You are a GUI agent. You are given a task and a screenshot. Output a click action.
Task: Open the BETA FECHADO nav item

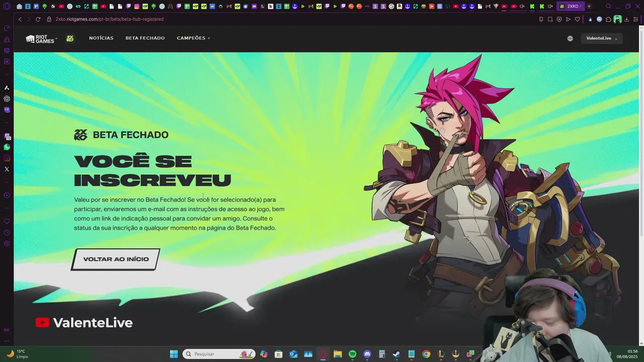[x=145, y=38]
